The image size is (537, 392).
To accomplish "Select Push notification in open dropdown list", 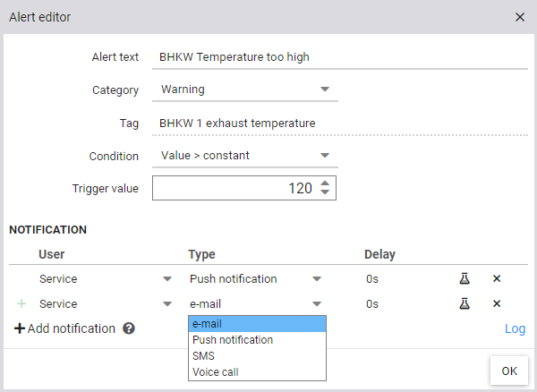I will coord(258,340).
